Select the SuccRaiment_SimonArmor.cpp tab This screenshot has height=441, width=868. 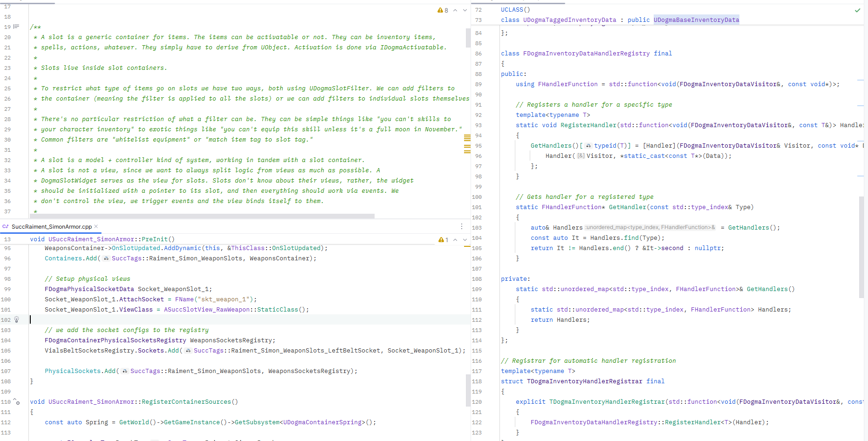51,227
